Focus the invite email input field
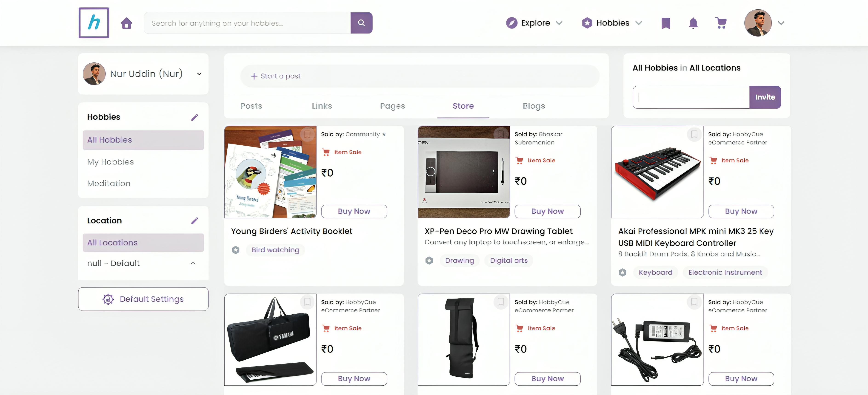This screenshot has height=395, width=868. (x=691, y=97)
